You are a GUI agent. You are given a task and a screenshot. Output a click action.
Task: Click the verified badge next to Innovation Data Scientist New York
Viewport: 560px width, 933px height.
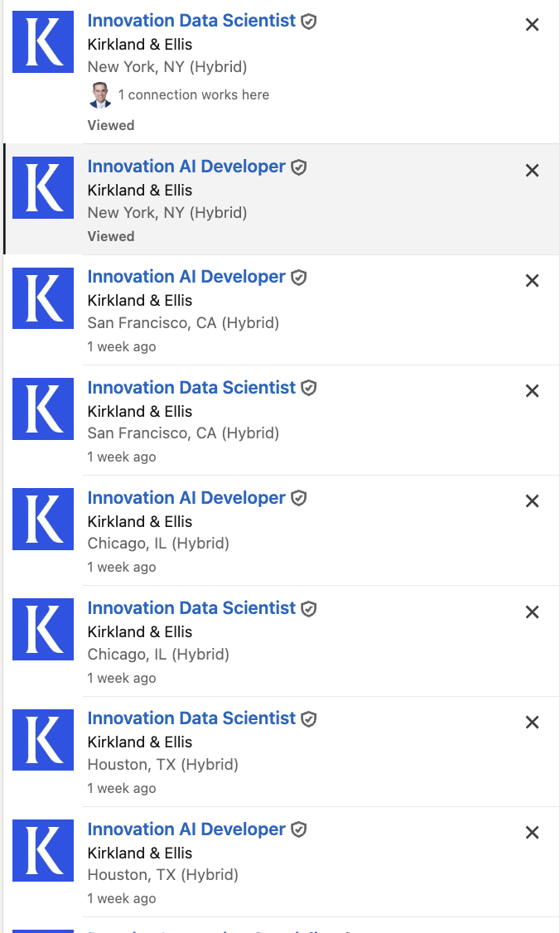[308, 21]
